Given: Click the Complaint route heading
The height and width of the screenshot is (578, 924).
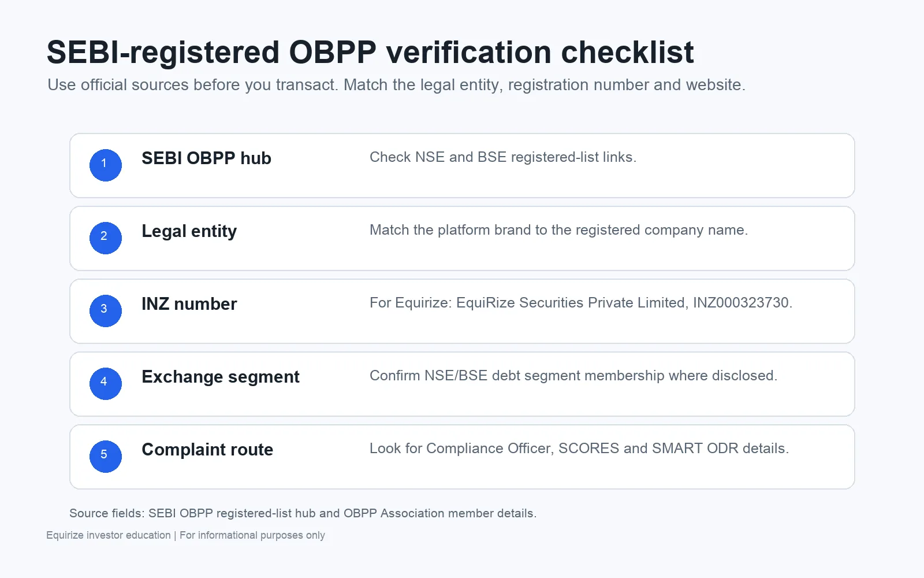Looking at the screenshot, I should tap(207, 450).
